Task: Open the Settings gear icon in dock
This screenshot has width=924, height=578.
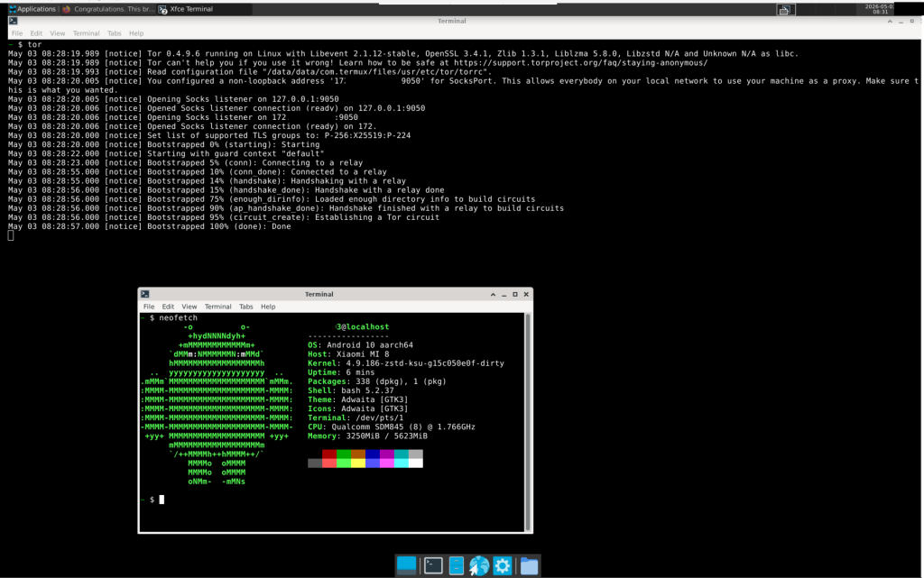Action: (x=502, y=565)
